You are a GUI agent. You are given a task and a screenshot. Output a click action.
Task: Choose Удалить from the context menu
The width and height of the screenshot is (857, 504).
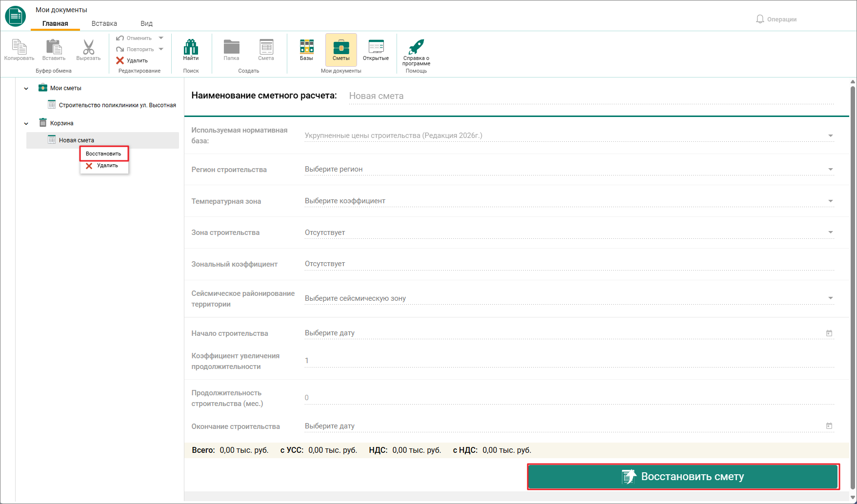(x=104, y=166)
